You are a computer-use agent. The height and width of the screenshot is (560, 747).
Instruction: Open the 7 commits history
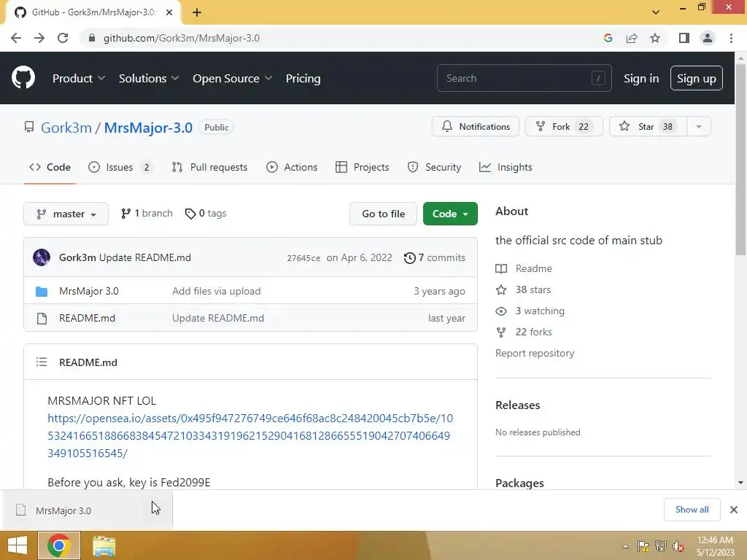pyautogui.click(x=435, y=257)
